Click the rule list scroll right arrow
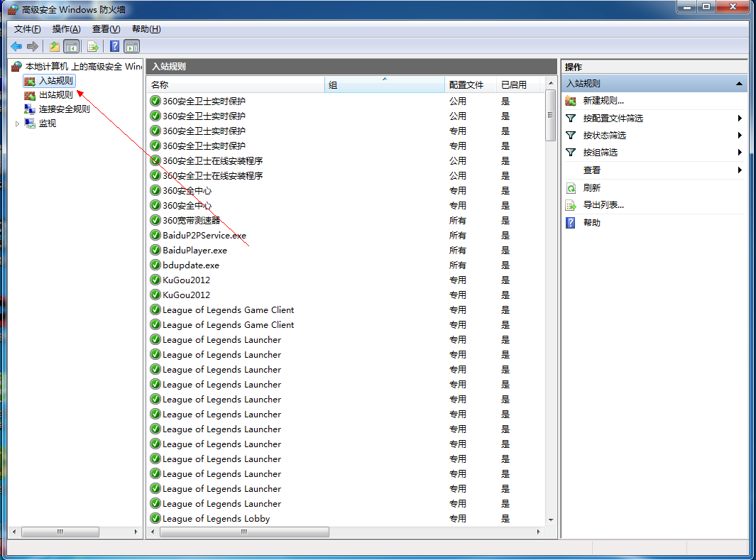 click(x=539, y=532)
